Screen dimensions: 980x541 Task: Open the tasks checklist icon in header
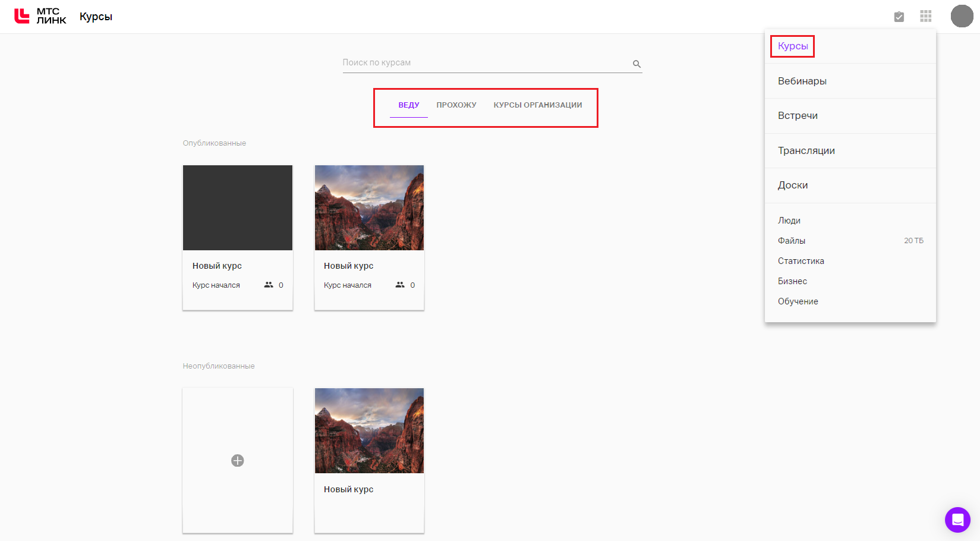coord(899,17)
